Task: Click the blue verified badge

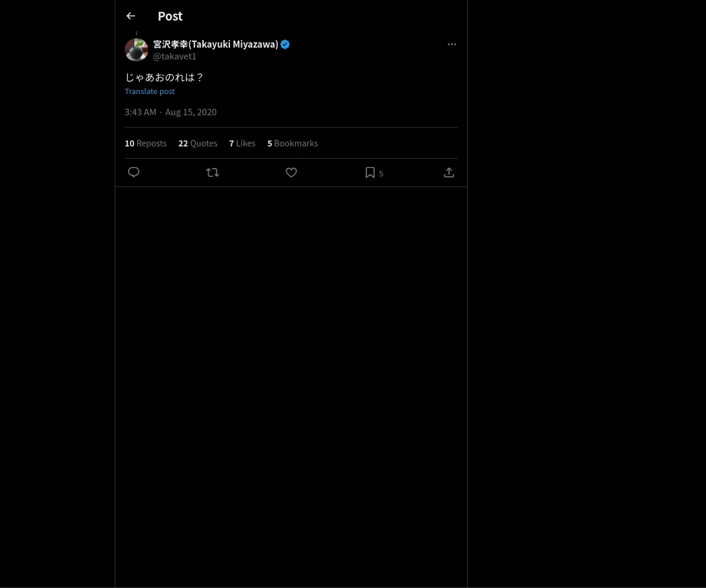Action: point(285,44)
